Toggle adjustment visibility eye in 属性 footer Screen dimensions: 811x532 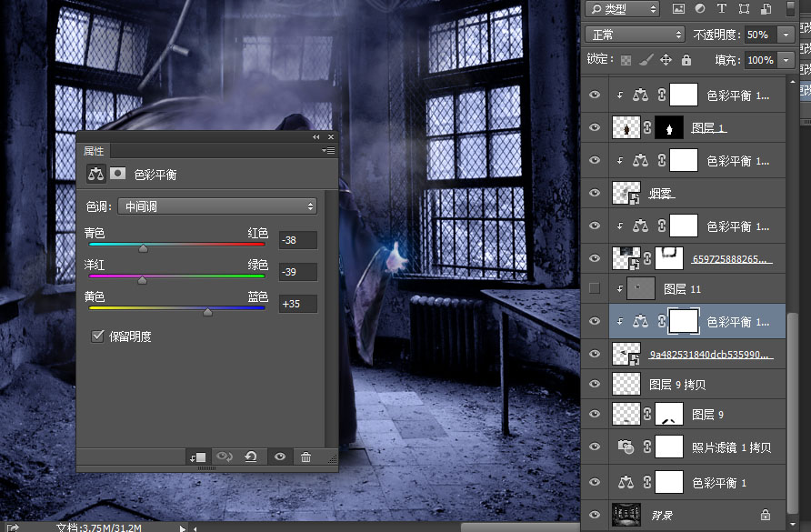click(280, 457)
